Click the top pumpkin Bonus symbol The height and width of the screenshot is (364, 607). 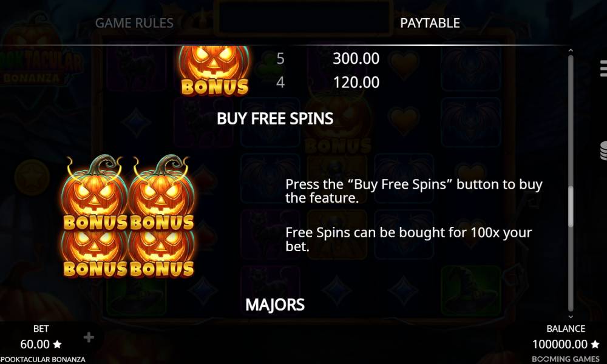pyautogui.click(x=214, y=70)
